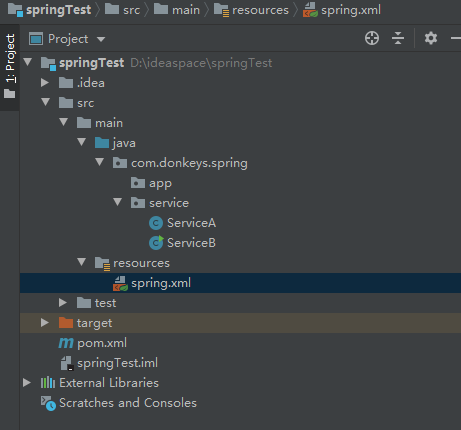Screen dimensions: 461x430
Task: Select springTest.iml file
Action: pos(118,363)
